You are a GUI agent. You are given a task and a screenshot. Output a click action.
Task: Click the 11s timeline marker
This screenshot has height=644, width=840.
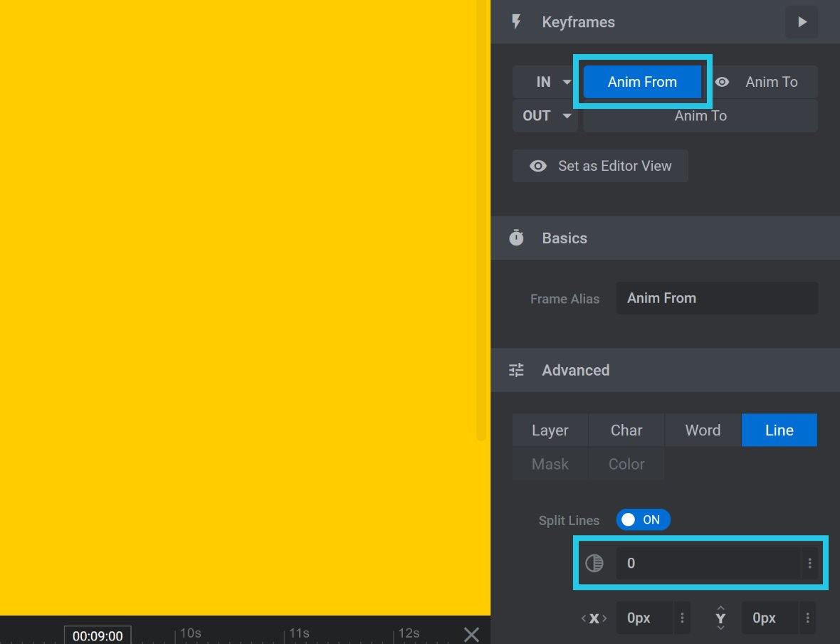[x=299, y=633]
